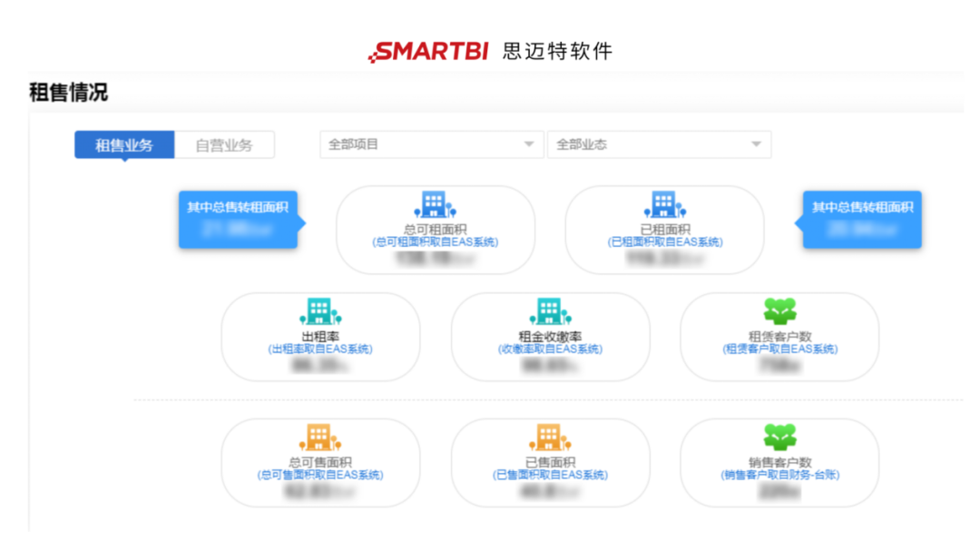
Task: Click the 总可租面积取自EAS系统 note link
Action: pyautogui.click(x=436, y=242)
